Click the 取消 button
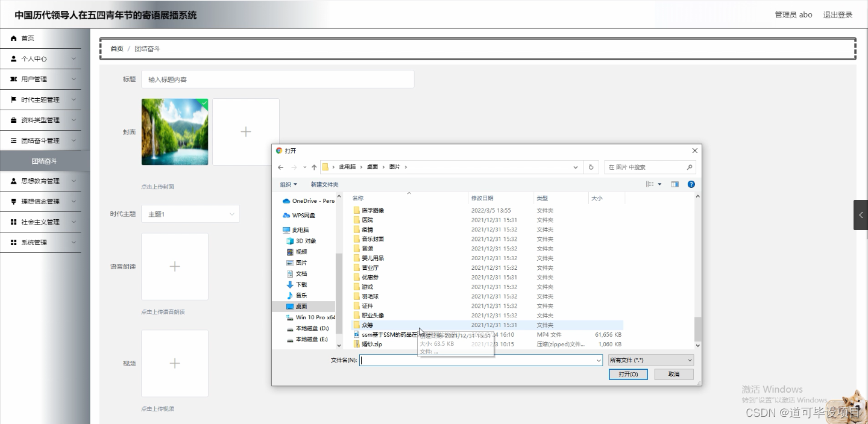The image size is (868, 424). tap(674, 375)
